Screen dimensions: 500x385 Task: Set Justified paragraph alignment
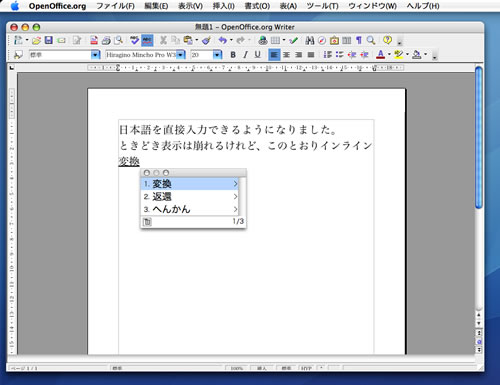click(311, 55)
